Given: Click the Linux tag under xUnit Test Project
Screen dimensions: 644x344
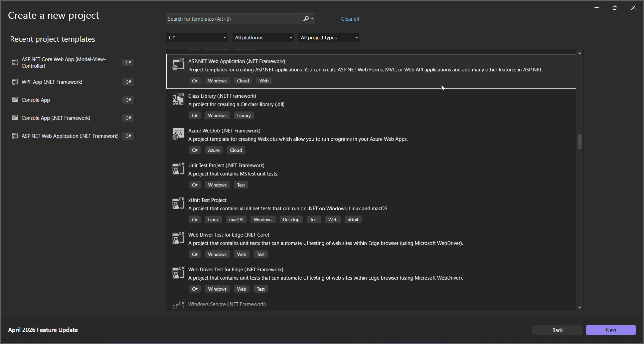Looking at the screenshot, I should click(213, 220).
